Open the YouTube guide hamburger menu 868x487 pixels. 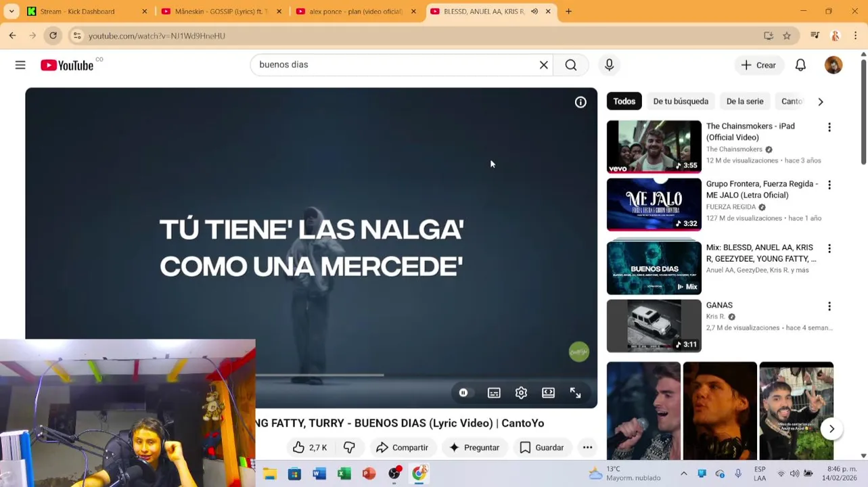point(20,65)
